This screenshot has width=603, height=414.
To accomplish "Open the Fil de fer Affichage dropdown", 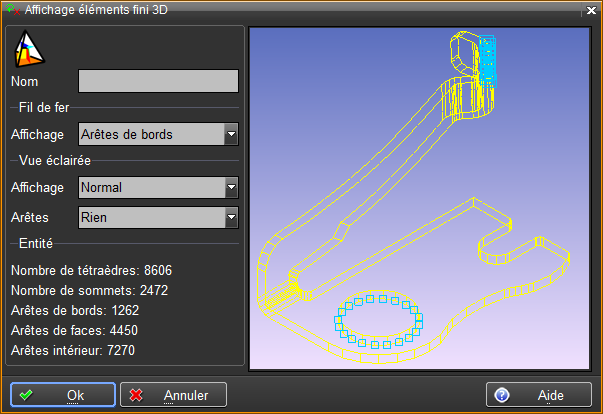I will click(x=158, y=134).
